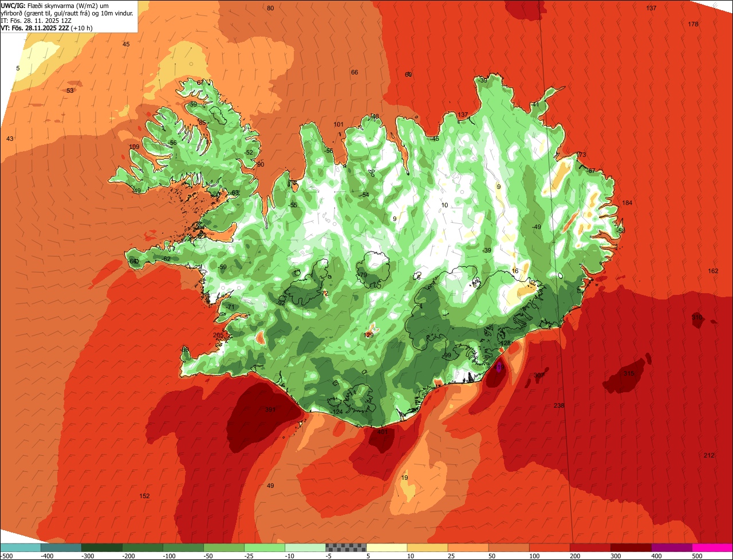Click the 'VT: Fös. 28.11.2025 22Z (+10 h)' line
Screen dimensions: 733x560
pyautogui.click(x=47, y=28)
